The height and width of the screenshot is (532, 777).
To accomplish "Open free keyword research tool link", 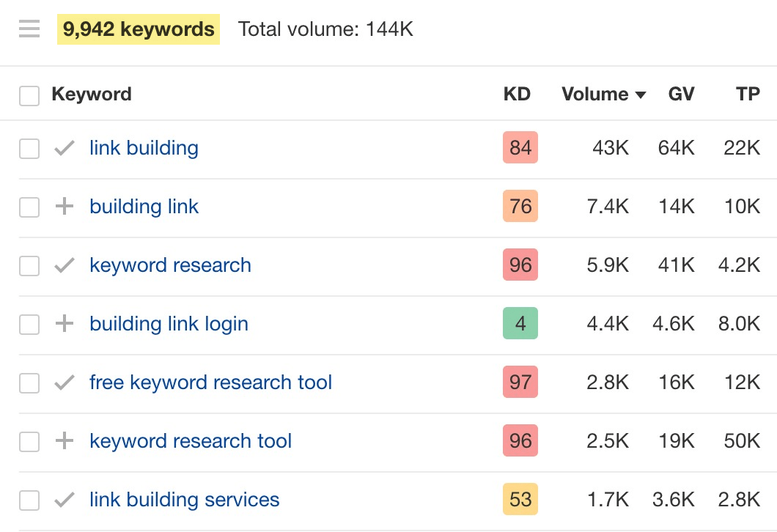I will coord(210,383).
